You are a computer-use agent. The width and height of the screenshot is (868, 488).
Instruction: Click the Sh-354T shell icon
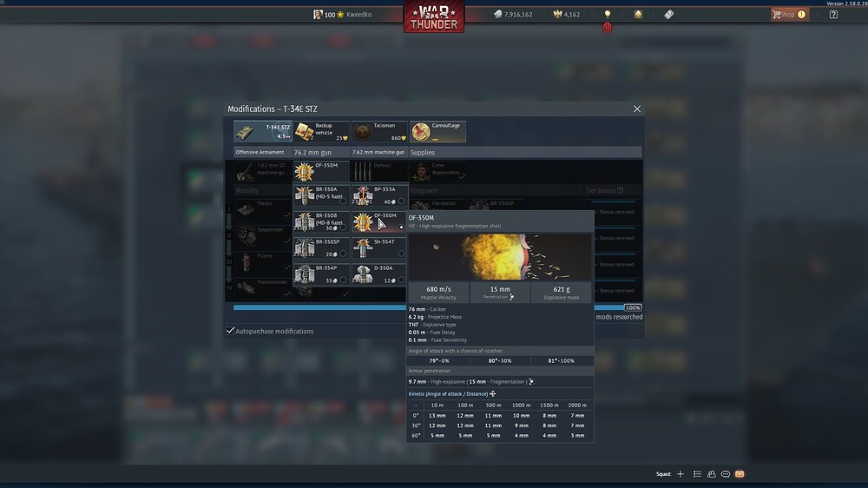coord(363,247)
